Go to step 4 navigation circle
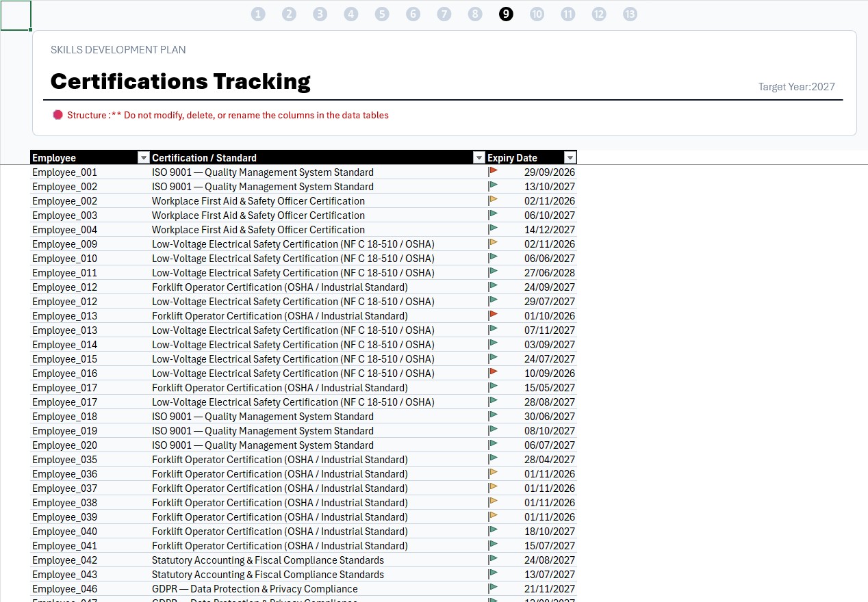 click(x=351, y=14)
